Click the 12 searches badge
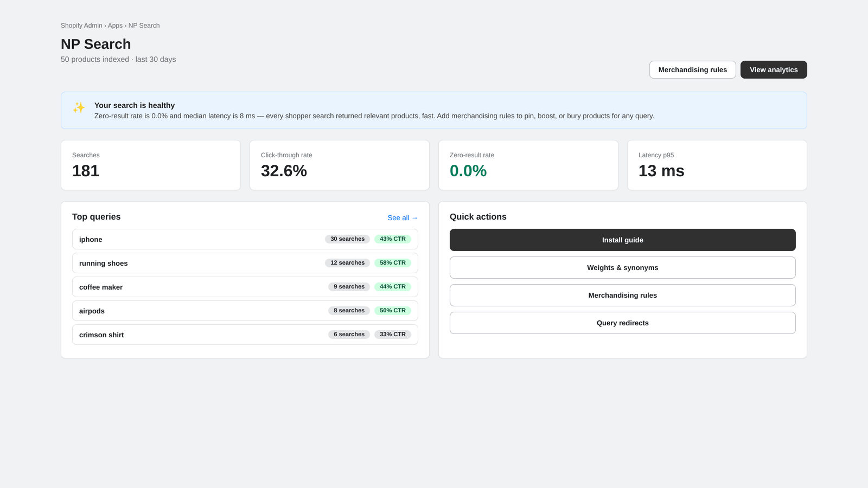Screen dimensions: 868x488 [347, 263]
